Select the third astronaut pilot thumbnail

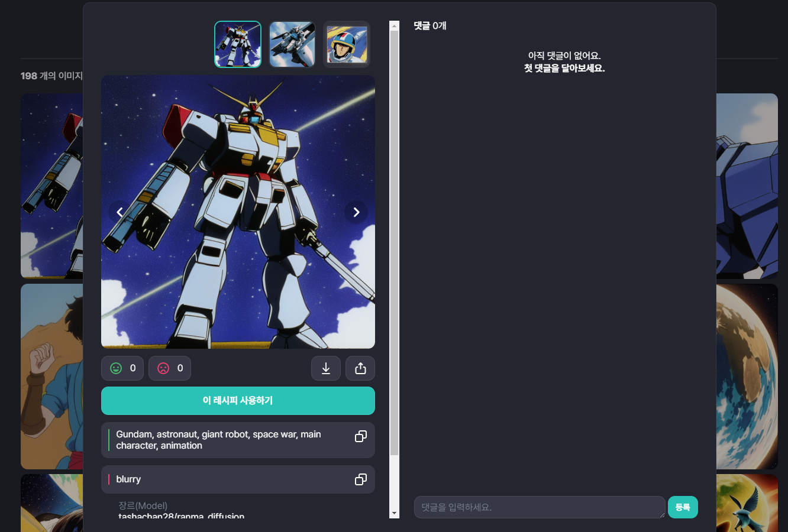coord(347,44)
